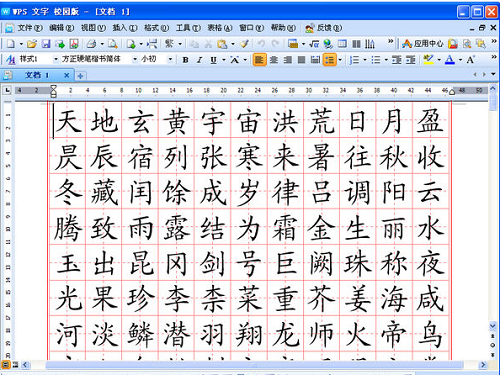Apply numbered list formatting
The height and width of the screenshot is (375, 500).
(354, 60)
